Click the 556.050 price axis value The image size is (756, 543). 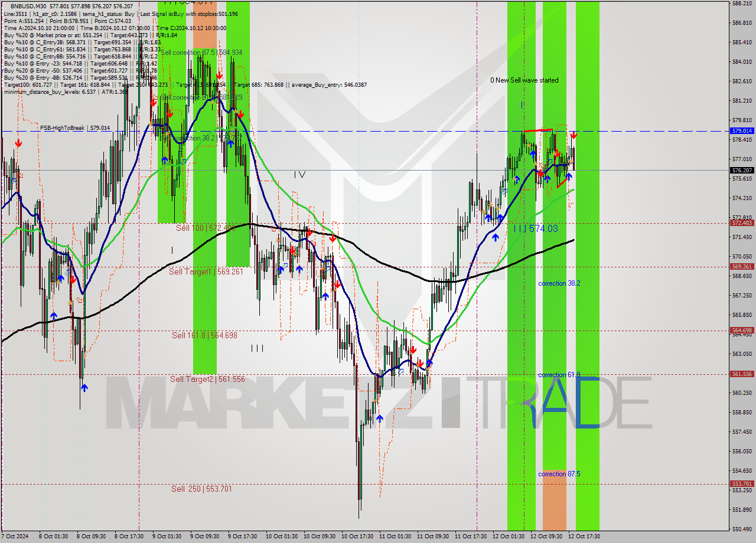[742, 451]
